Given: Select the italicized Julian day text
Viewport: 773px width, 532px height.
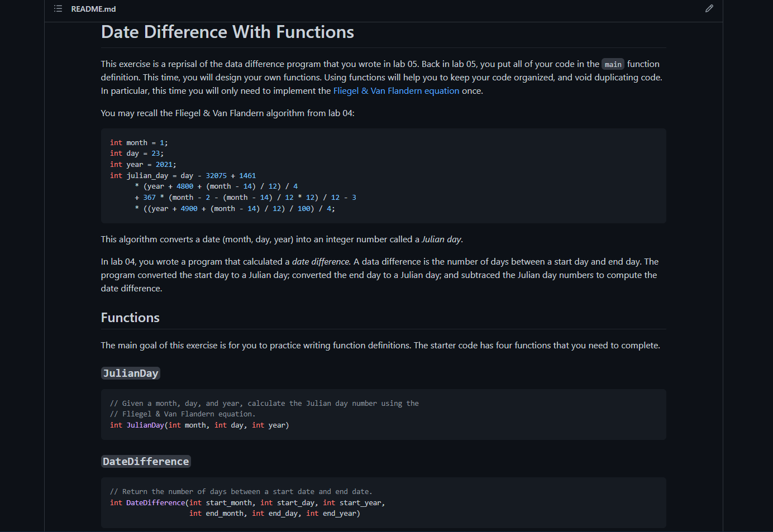Looking at the screenshot, I should (x=441, y=239).
